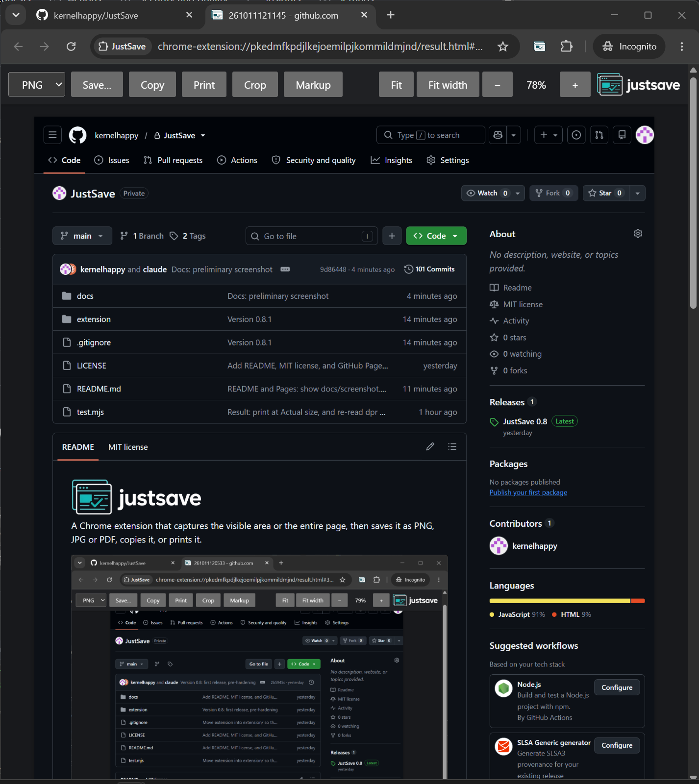699x784 pixels.
Task: Click the add file plus button
Action: point(392,236)
